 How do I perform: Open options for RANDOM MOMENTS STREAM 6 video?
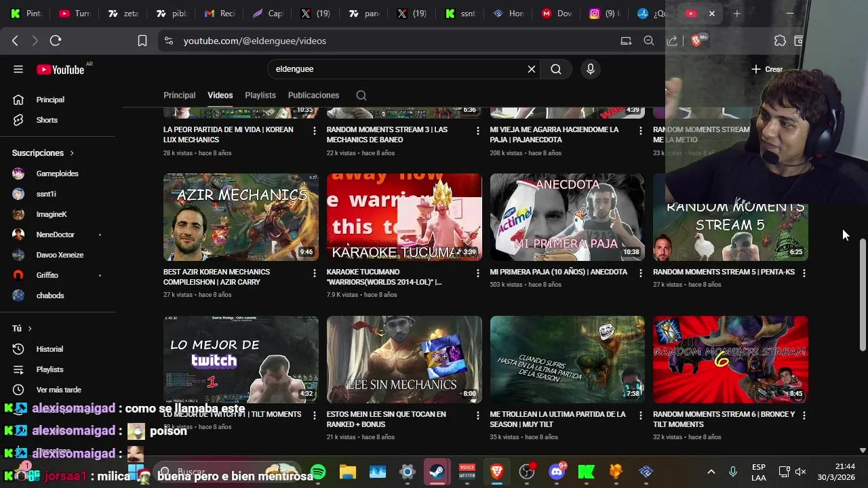point(804,415)
